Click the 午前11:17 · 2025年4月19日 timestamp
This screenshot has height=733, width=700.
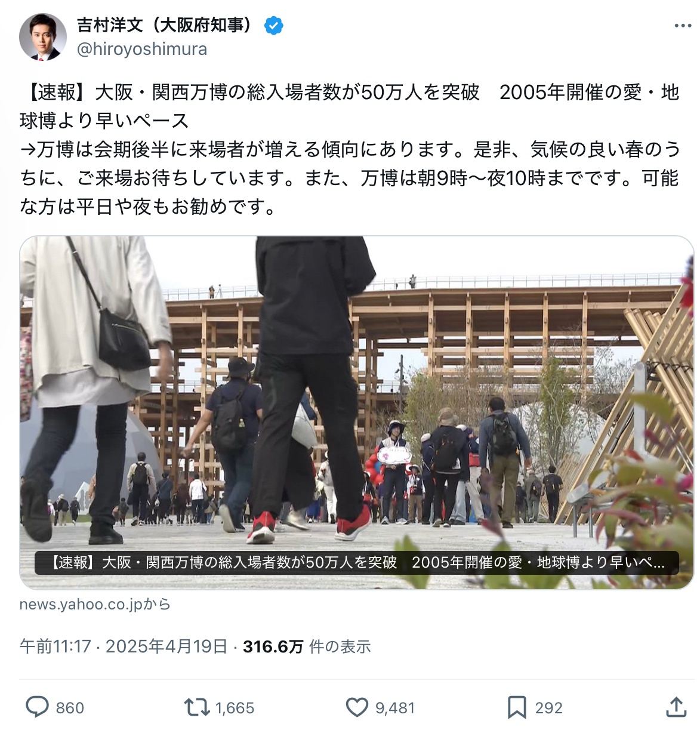coord(124,646)
